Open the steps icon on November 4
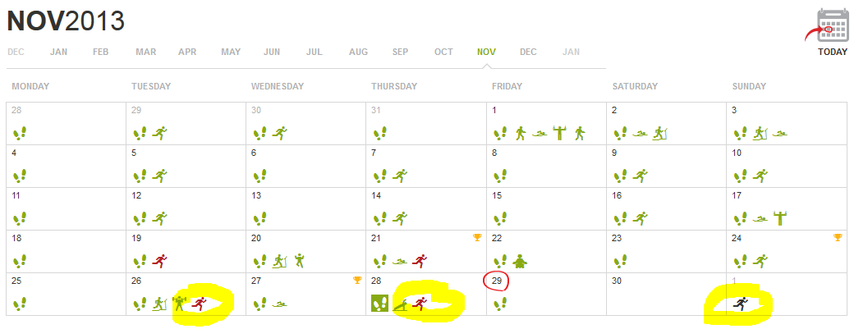Image resolution: width=868 pixels, height=329 pixels. pyautogui.click(x=20, y=175)
